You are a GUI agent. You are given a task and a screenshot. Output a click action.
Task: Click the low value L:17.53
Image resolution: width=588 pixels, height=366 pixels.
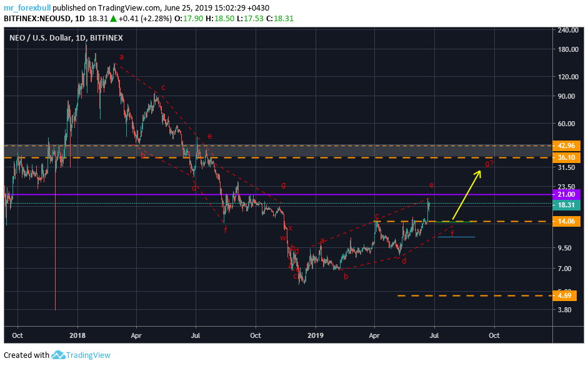click(250, 18)
